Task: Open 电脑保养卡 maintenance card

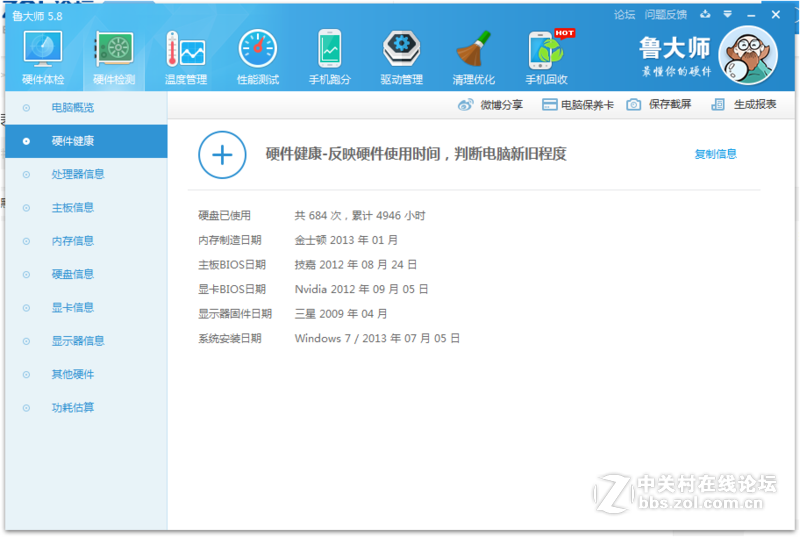Action: [587, 105]
